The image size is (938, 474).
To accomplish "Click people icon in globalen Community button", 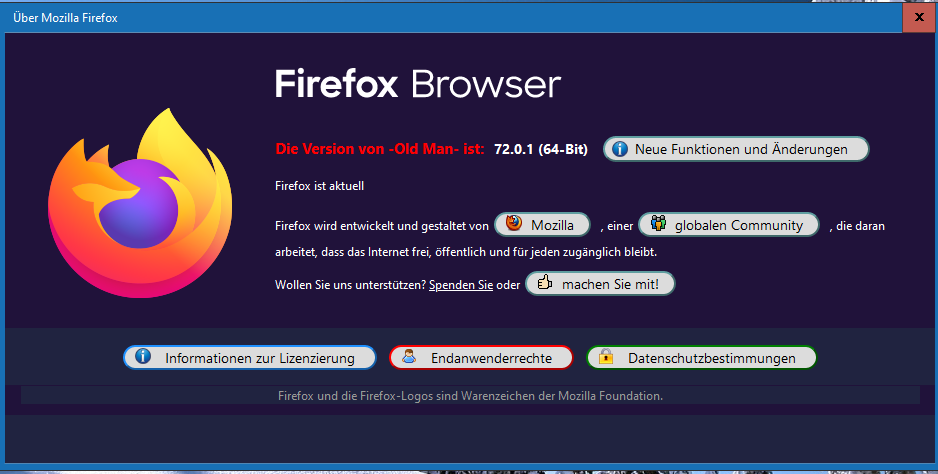I will pyautogui.click(x=658, y=223).
